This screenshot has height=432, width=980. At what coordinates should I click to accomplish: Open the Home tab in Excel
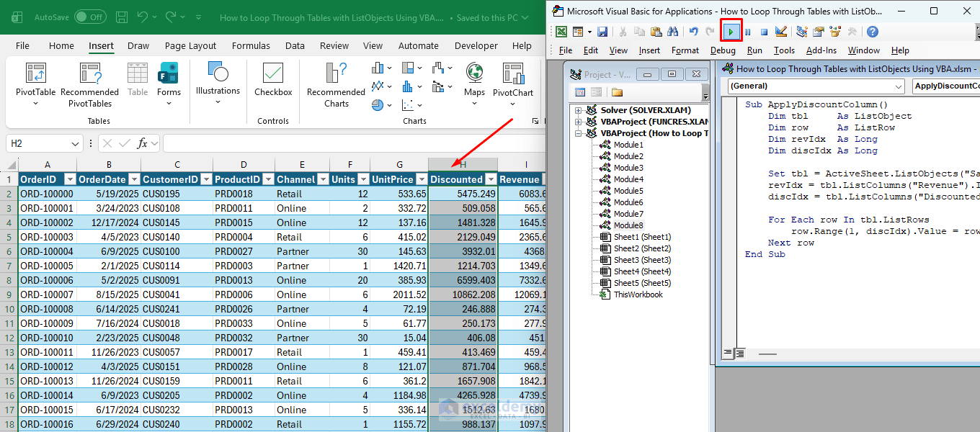pyautogui.click(x=61, y=45)
